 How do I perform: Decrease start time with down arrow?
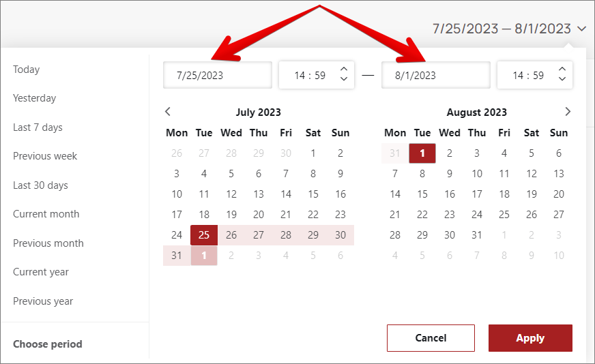click(344, 80)
